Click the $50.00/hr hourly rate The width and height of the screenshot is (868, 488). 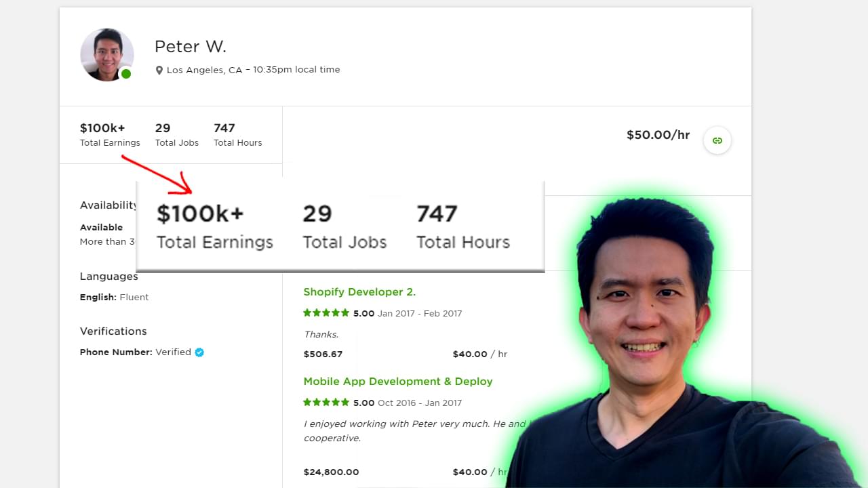[x=658, y=135]
